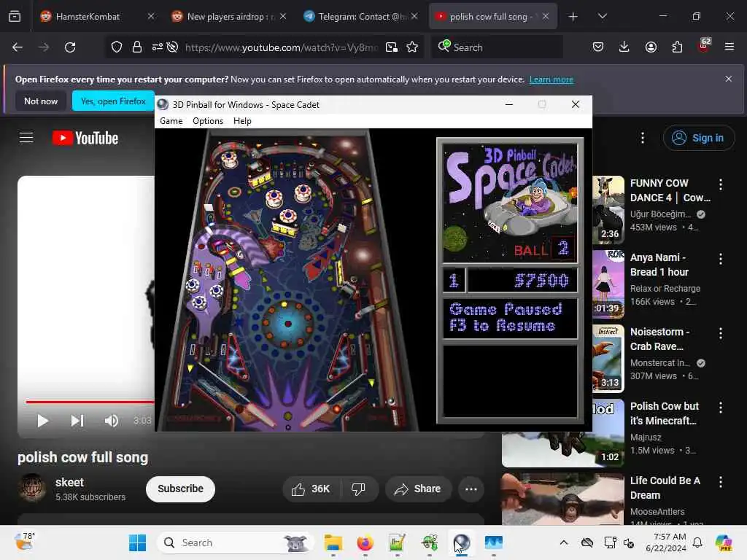This screenshot has height=560, width=747.
Task: Dismiss the Firefox startup notification bar
Action: (729, 79)
